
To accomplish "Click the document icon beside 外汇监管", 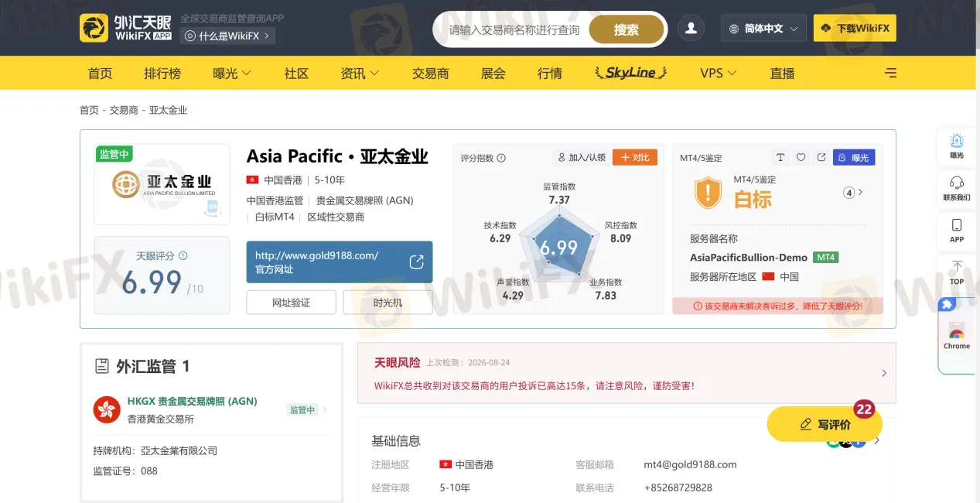I will click(x=101, y=366).
